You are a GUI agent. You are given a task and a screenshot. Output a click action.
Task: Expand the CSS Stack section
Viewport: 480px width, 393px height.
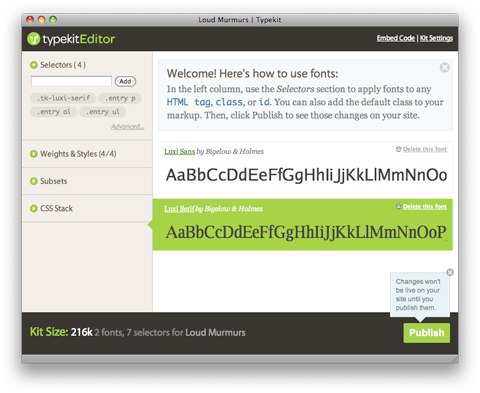[33, 208]
